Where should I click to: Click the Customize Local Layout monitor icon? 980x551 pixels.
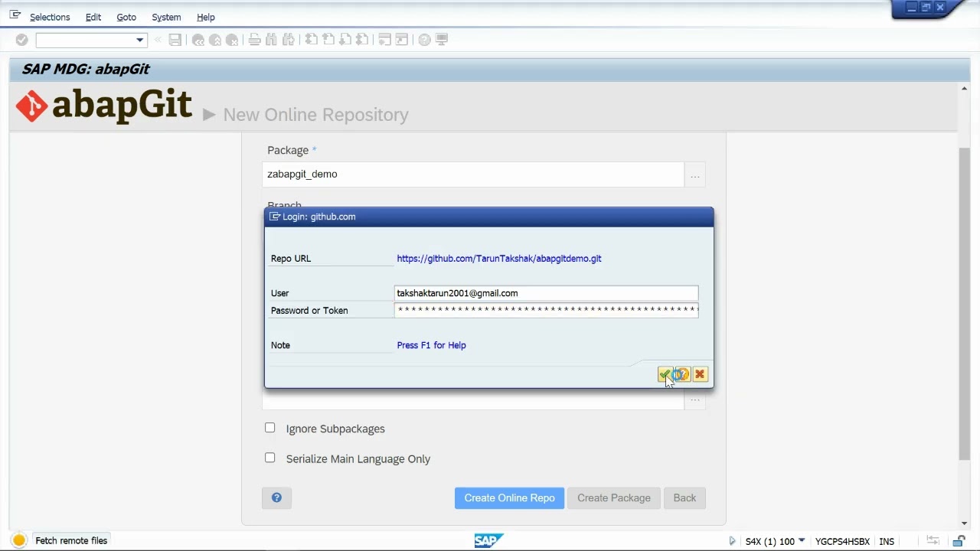pyautogui.click(x=442, y=40)
